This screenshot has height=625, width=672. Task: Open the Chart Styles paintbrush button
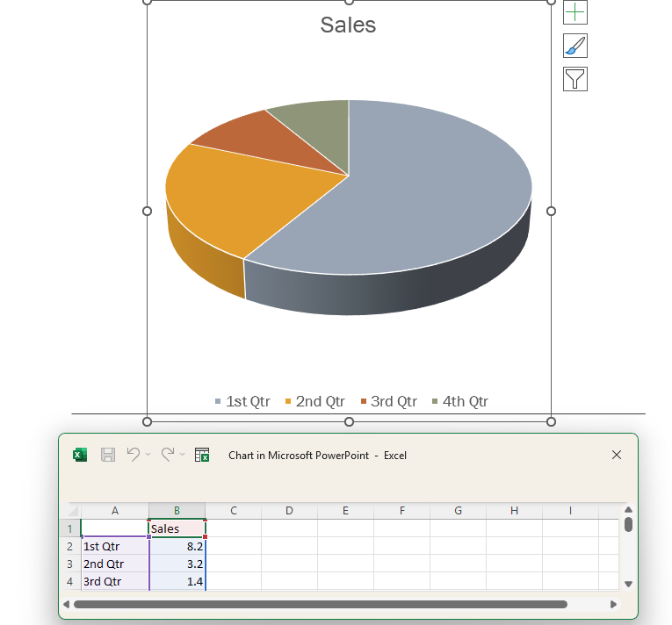pyautogui.click(x=575, y=46)
